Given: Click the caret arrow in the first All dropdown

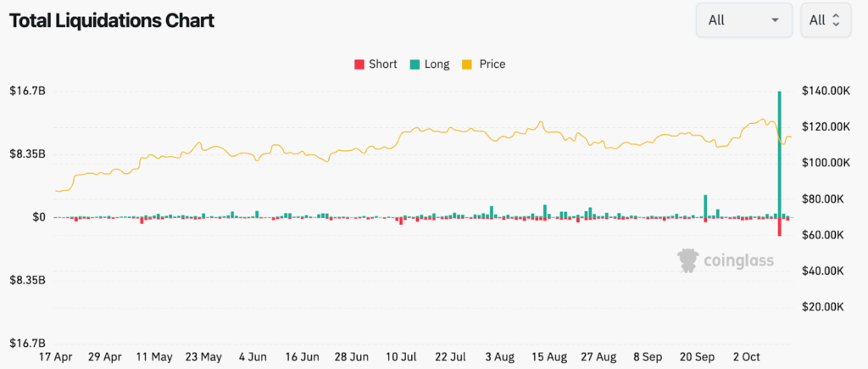Looking at the screenshot, I should (x=775, y=20).
